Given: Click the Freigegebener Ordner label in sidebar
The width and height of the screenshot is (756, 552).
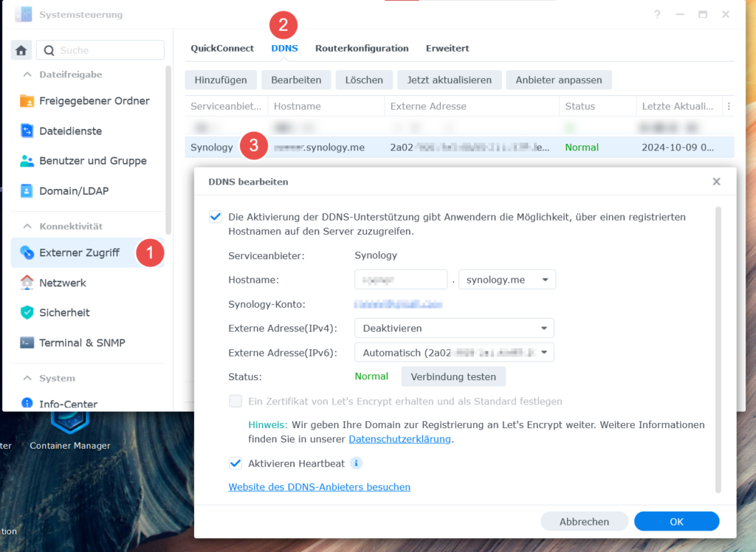Looking at the screenshot, I should (x=94, y=101).
